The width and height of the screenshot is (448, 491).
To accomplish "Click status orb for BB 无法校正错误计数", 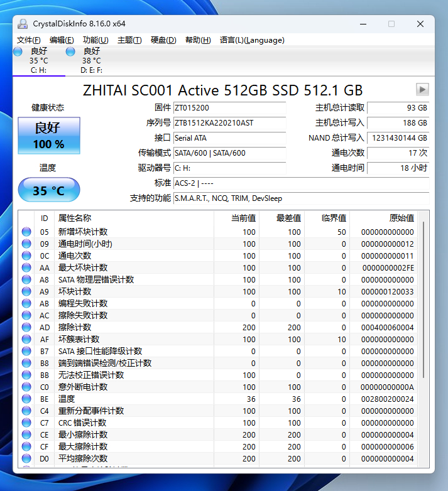I will tap(26, 375).
